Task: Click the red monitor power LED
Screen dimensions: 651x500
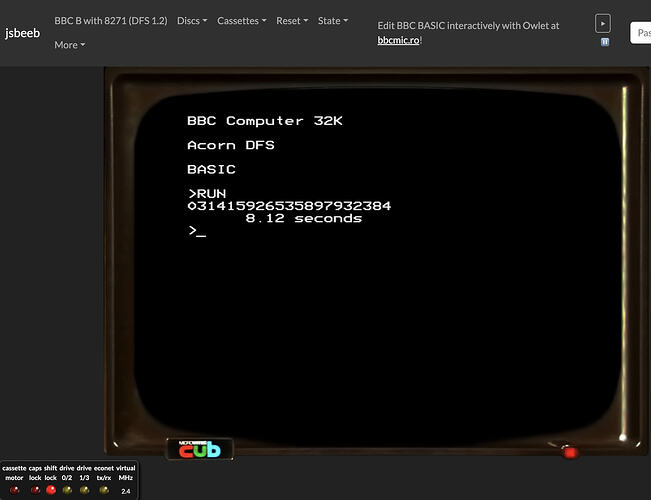Action: pos(571,452)
